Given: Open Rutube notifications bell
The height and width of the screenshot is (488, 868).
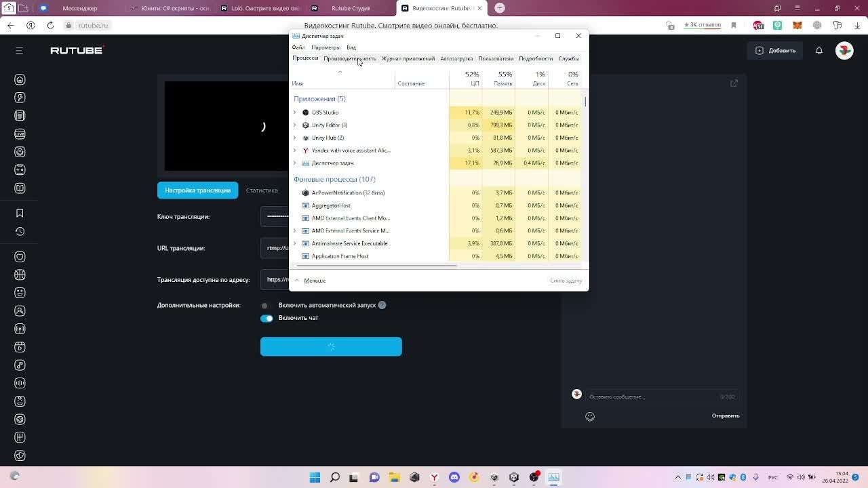Looking at the screenshot, I should point(819,50).
